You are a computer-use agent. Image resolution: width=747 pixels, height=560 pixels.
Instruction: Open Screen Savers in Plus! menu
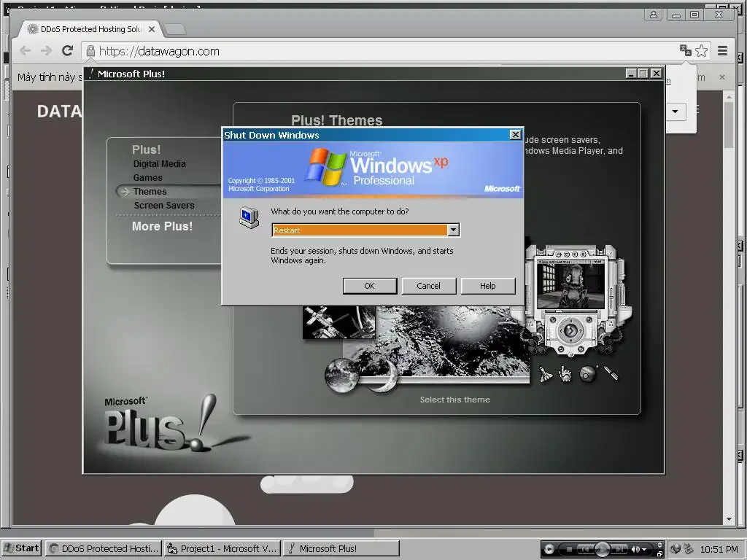pos(164,205)
